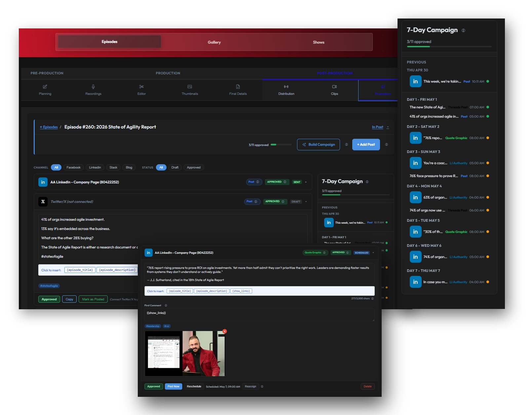Image resolution: width=532 pixels, height=415 pixels.
Task: Click info icon beside Build Campaign button
Action: 346,144
